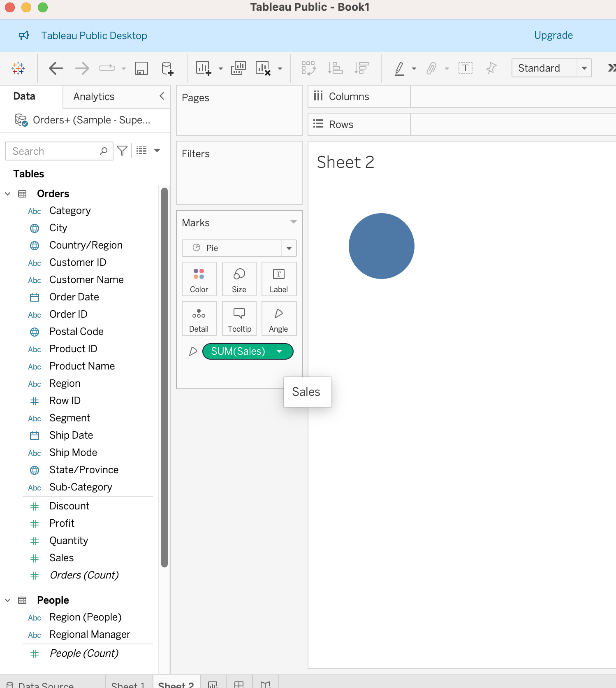The height and width of the screenshot is (688, 616).
Task: Click the field Search box
Action: coord(59,151)
